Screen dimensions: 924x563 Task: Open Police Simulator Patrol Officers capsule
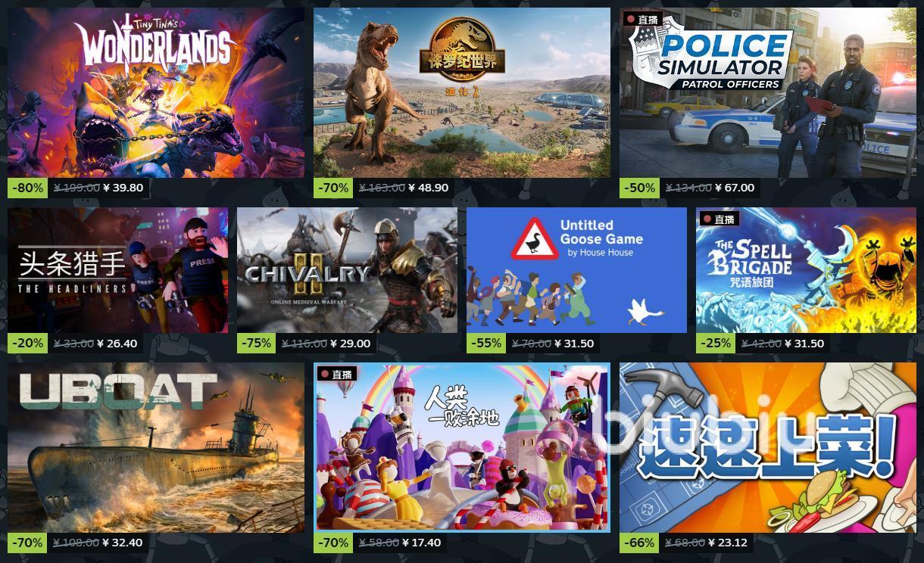point(768,92)
